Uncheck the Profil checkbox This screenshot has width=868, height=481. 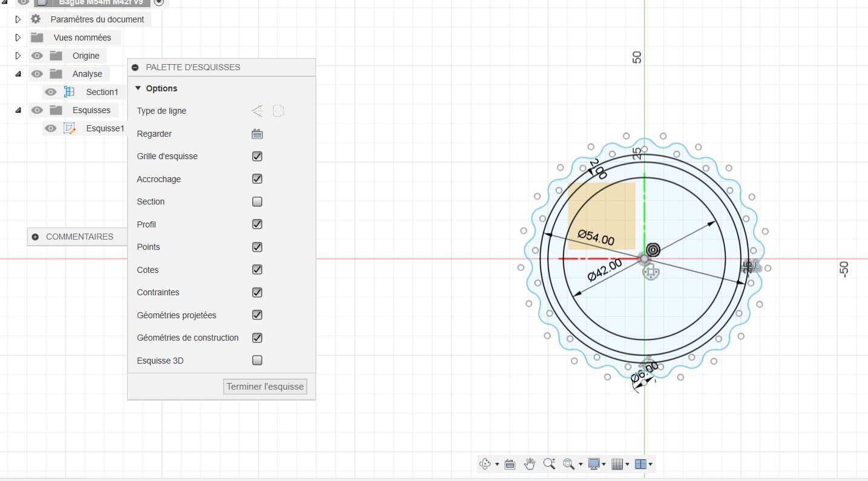click(257, 224)
